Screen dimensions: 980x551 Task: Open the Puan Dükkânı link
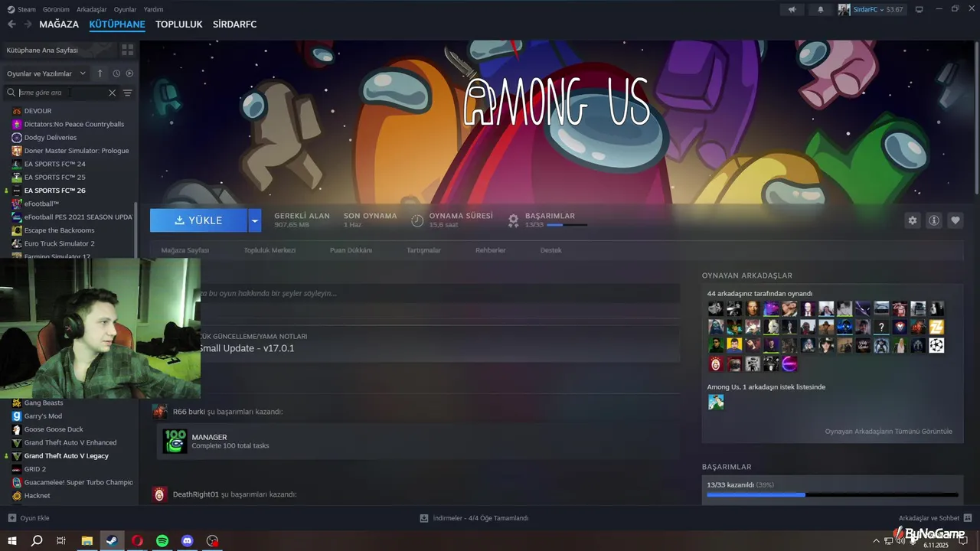click(x=351, y=250)
